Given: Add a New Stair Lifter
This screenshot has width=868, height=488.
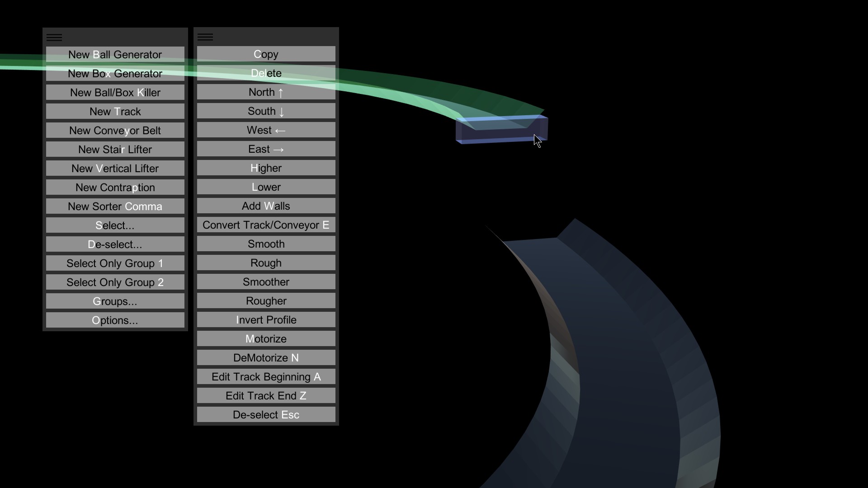Looking at the screenshot, I should (x=115, y=150).
